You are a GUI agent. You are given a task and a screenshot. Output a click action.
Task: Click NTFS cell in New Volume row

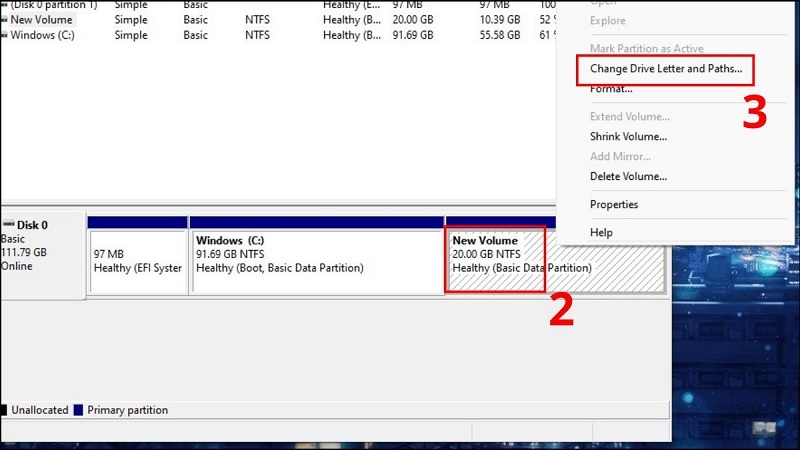[257, 20]
